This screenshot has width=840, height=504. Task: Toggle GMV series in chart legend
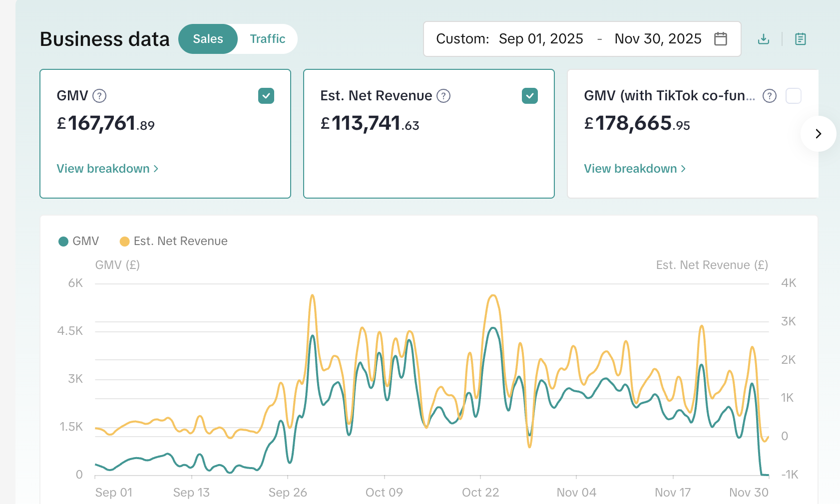pyautogui.click(x=79, y=242)
